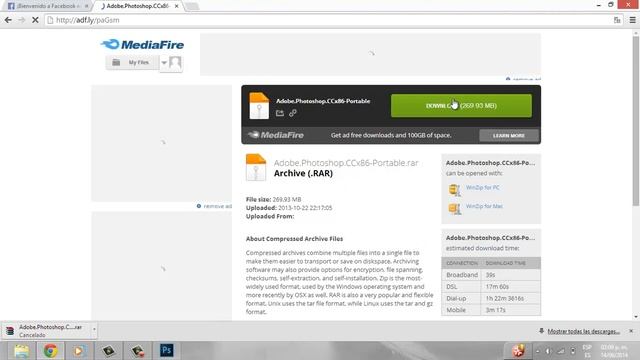Click the remove ad link under top banner

click(523, 79)
